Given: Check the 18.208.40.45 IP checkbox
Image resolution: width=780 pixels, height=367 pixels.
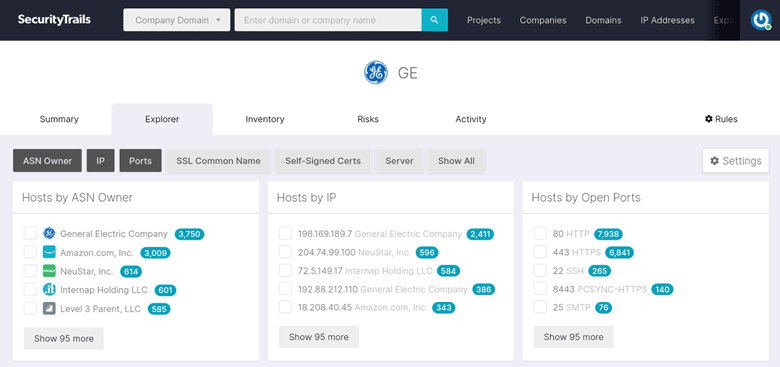Looking at the screenshot, I should tap(285, 307).
